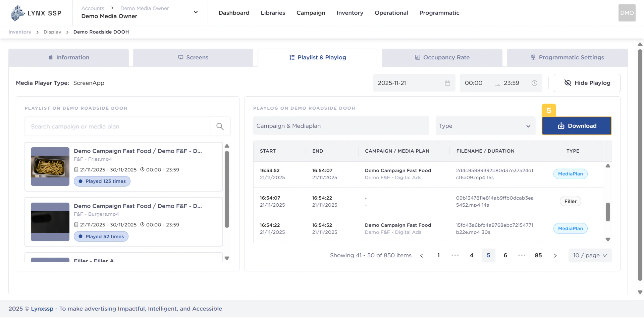The width and height of the screenshot is (644, 318).
Task: Go to previous page arrow
Action: pos(422,256)
